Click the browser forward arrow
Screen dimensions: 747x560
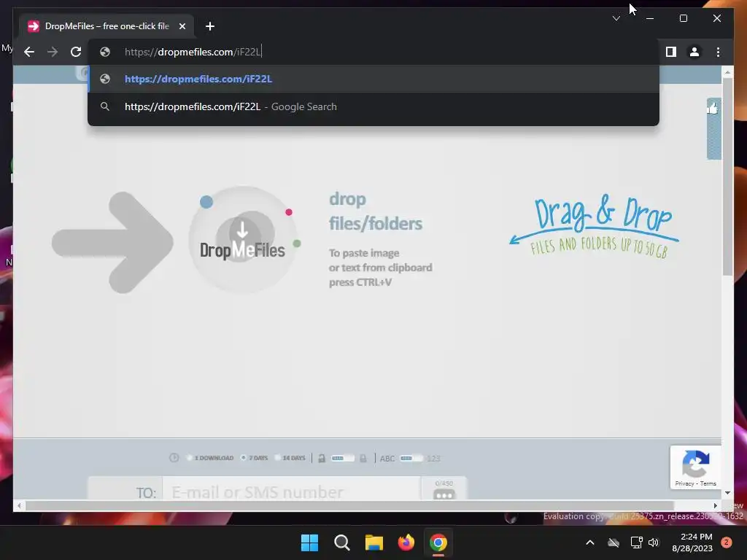click(x=53, y=52)
